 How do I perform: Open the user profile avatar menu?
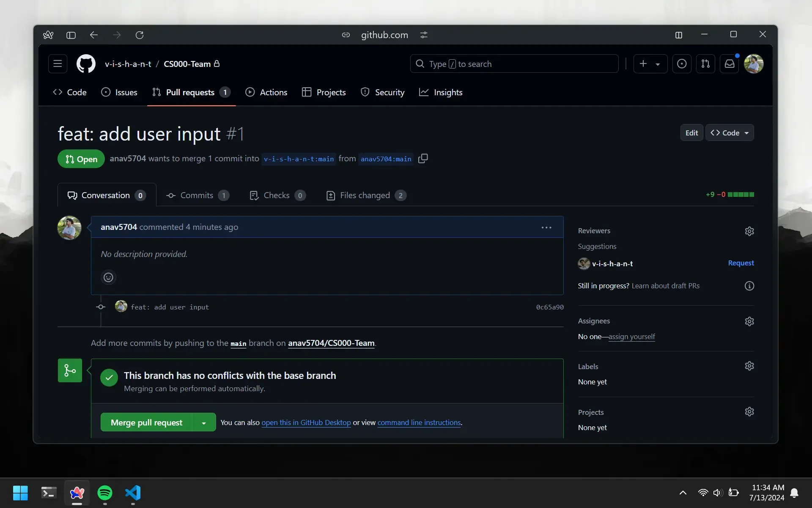[x=754, y=63]
